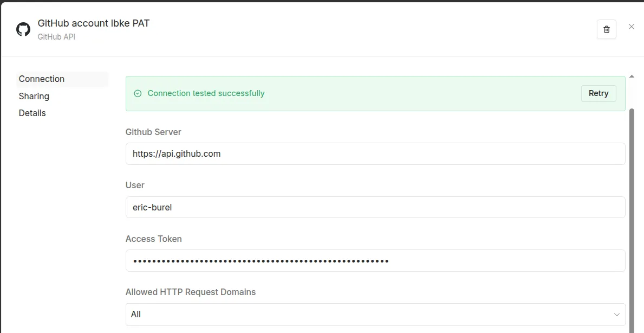Click the 'Access Token' field label
The height and width of the screenshot is (333, 644).
pyautogui.click(x=154, y=239)
